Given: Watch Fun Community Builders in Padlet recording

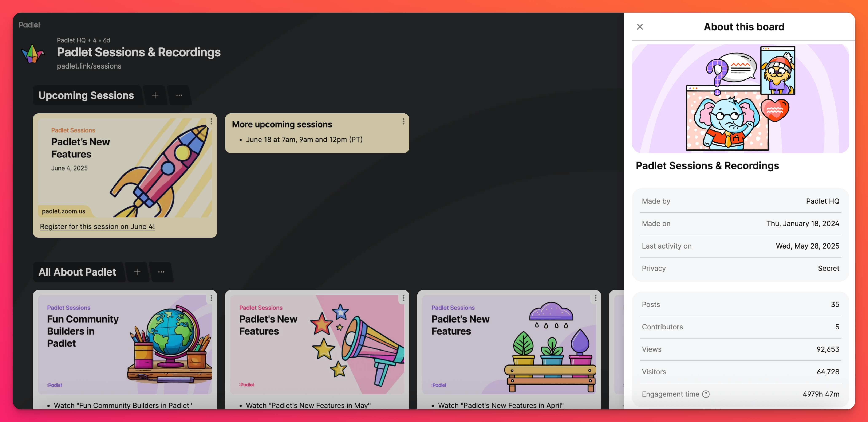Looking at the screenshot, I should pos(123,405).
